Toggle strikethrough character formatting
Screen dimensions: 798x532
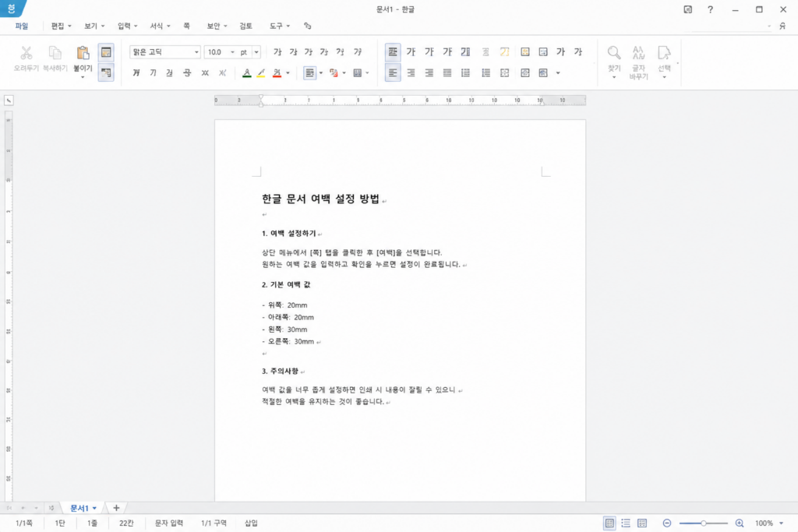[187, 72]
